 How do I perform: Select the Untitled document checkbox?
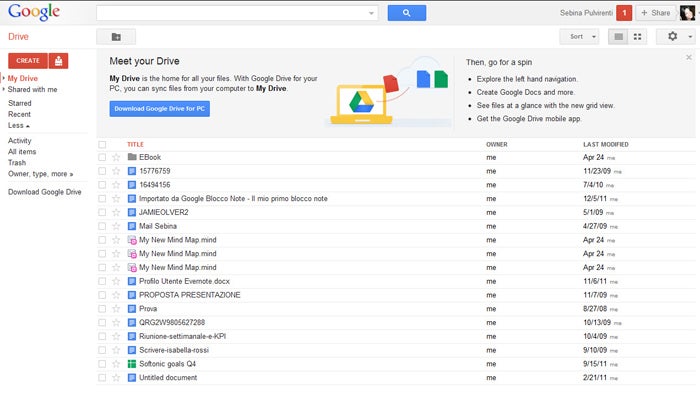(102, 378)
